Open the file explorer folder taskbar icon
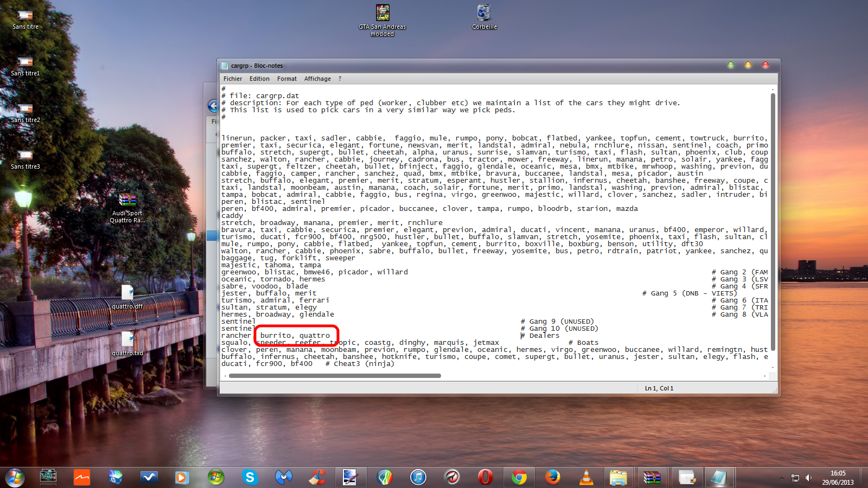 618,477
